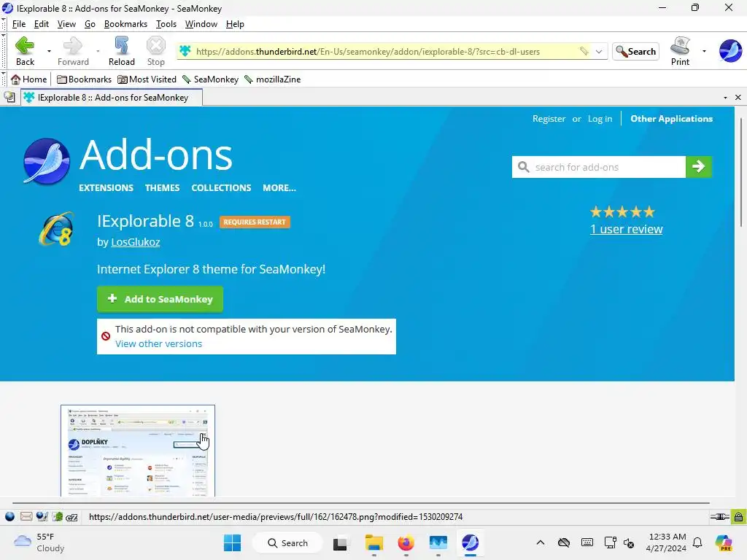
Task: Open the Tools menu
Action: click(x=166, y=24)
